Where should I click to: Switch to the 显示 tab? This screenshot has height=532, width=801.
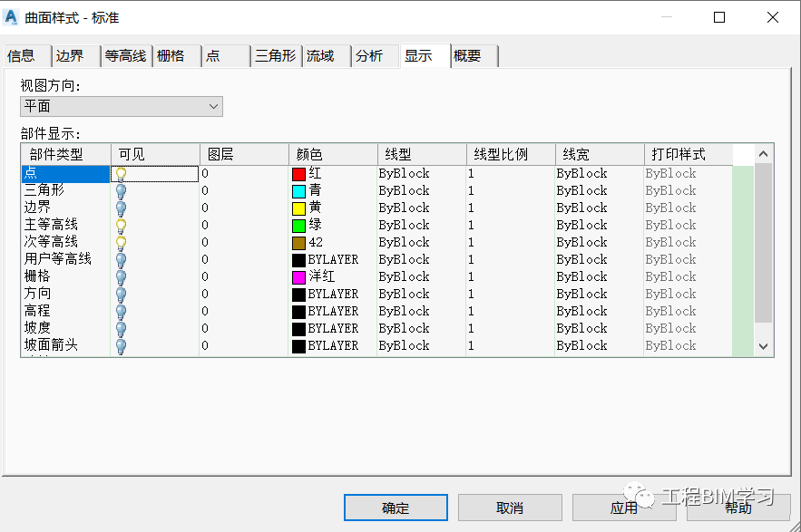[425, 55]
